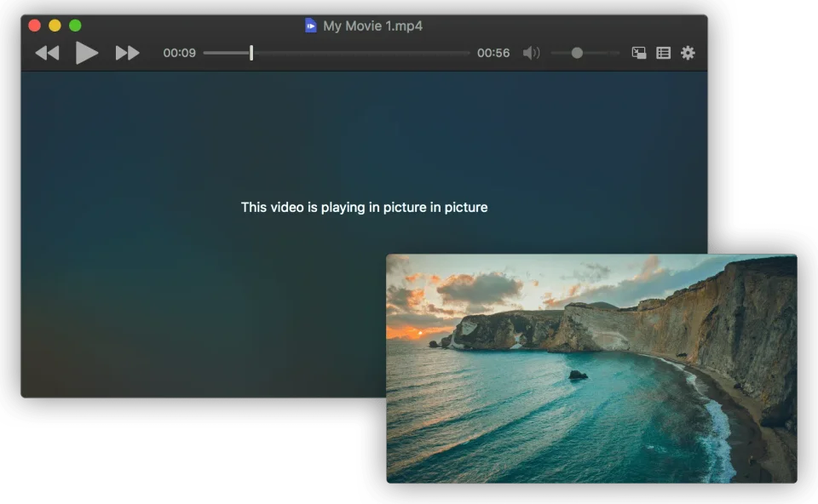Click the volume slider knob

point(577,53)
